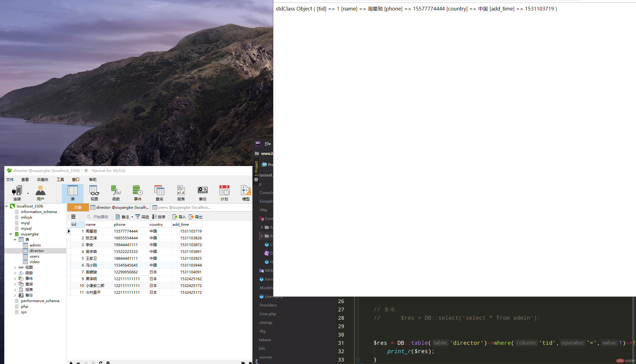Open the 连接 (Connection) tool in Navicat

coord(17,193)
